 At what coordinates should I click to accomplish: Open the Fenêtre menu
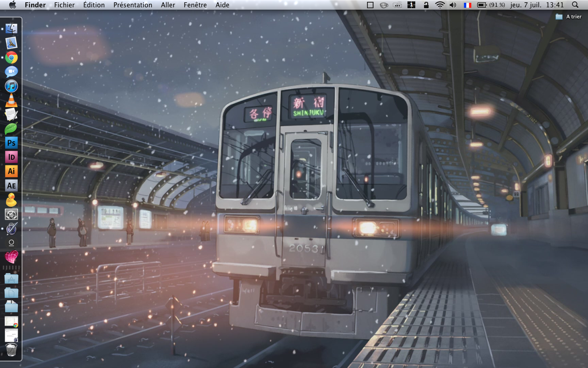195,5
